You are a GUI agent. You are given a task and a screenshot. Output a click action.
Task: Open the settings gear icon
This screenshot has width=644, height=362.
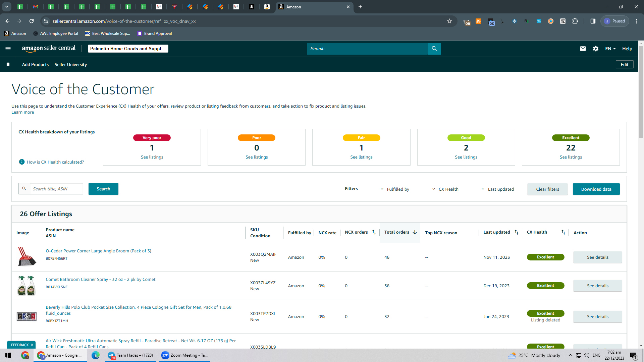[x=596, y=49]
